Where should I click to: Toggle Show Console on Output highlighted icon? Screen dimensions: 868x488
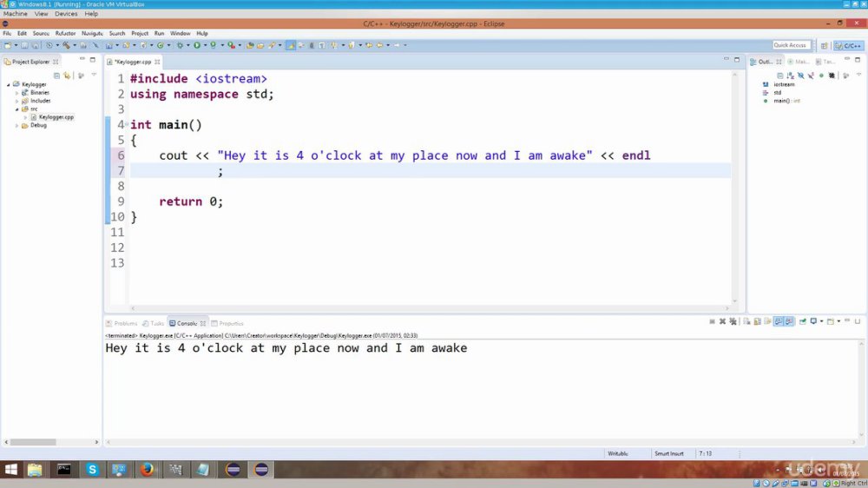(x=789, y=321)
